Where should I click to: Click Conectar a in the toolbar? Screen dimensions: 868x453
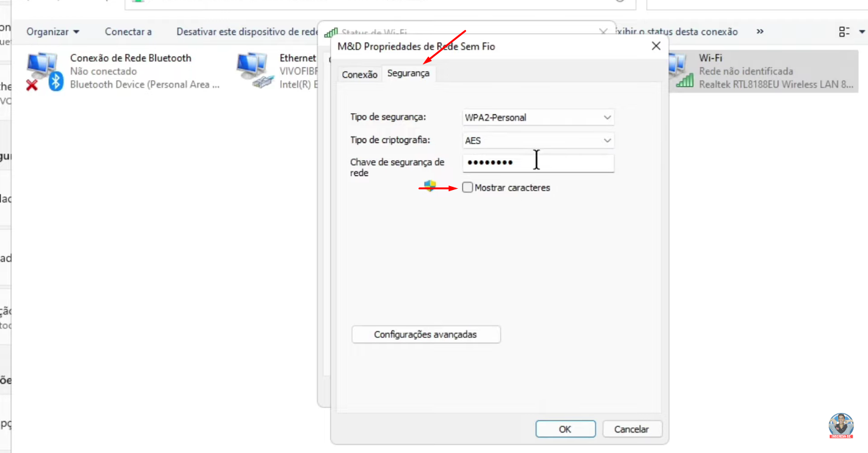click(128, 32)
